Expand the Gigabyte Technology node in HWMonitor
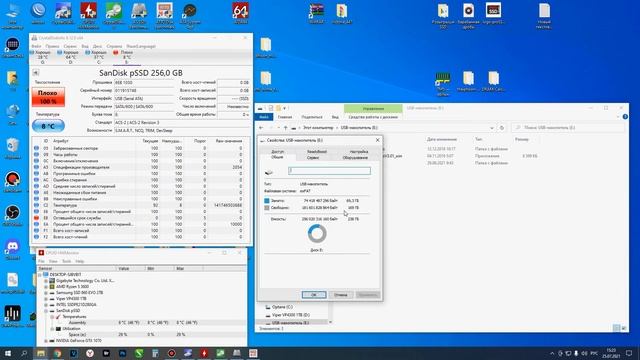The height and width of the screenshot is (360, 640). (46, 281)
